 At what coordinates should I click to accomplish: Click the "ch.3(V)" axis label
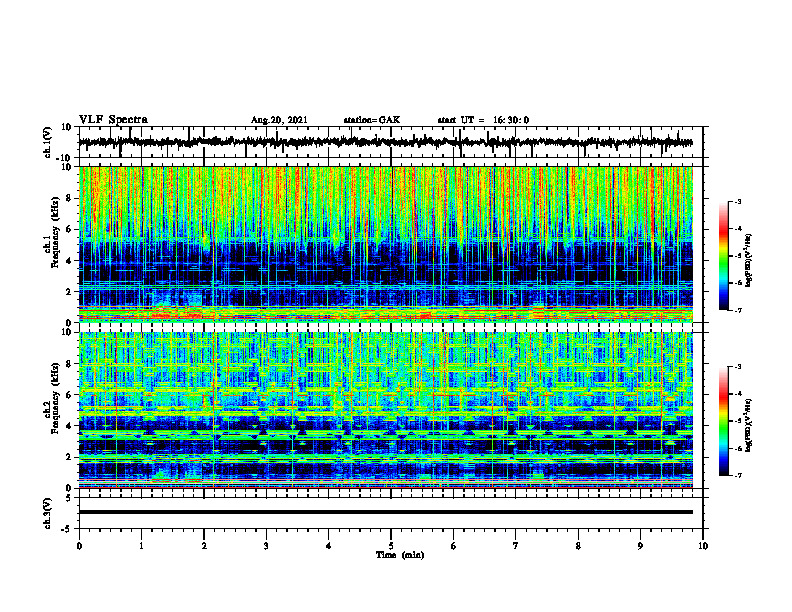click(x=47, y=513)
